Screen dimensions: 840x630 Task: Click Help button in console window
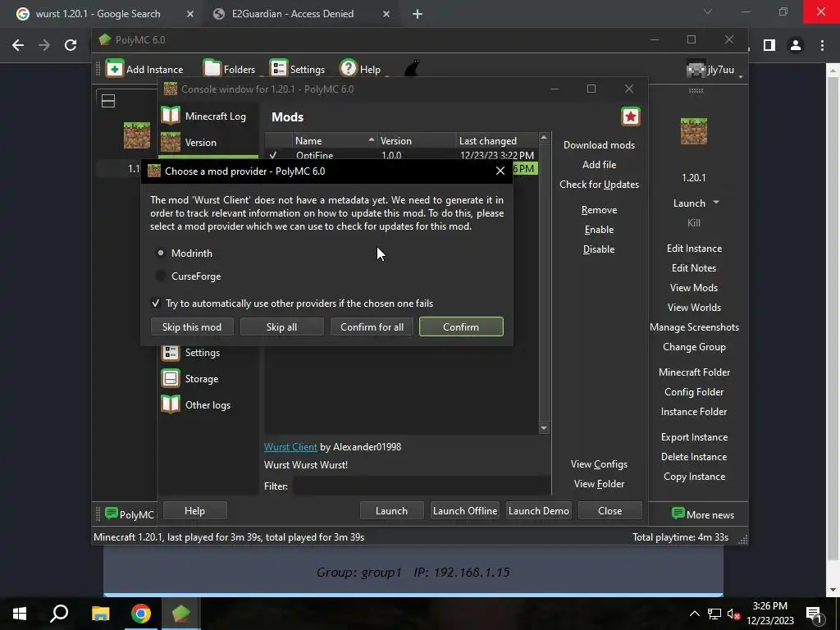[194, 510]
